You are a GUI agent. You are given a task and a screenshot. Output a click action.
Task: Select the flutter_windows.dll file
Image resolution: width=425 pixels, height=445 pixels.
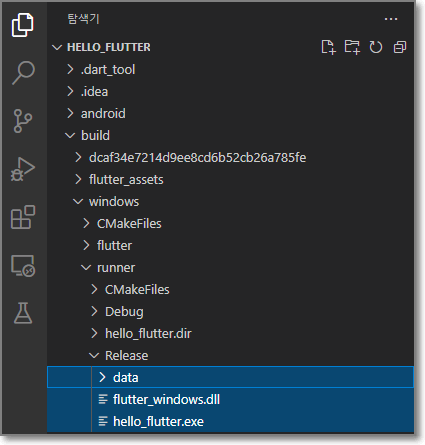tap(166, 400)
